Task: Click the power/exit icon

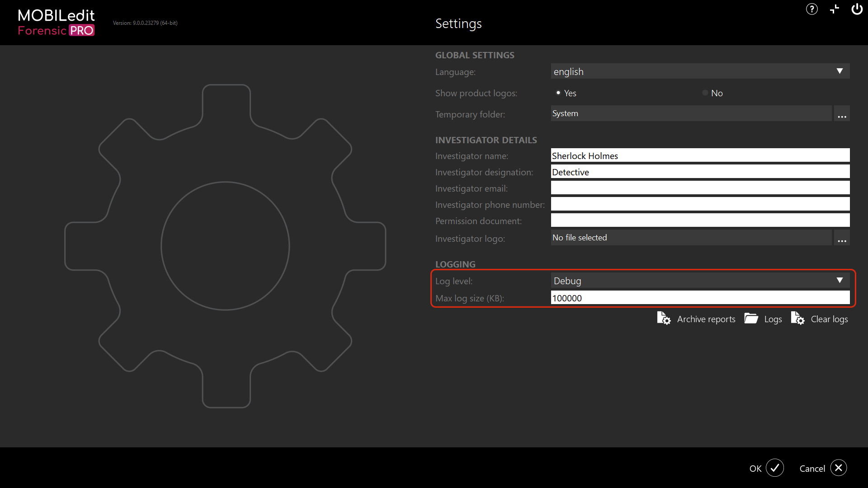Action: tap(857, 9)
